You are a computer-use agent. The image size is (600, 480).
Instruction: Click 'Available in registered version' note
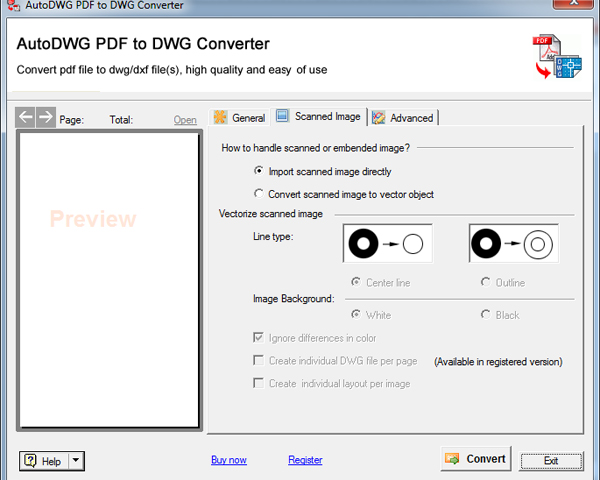point(498,362)
